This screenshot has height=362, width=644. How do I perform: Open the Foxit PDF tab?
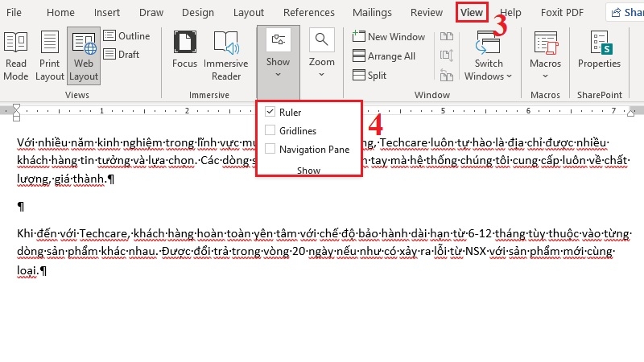point(562,13)
